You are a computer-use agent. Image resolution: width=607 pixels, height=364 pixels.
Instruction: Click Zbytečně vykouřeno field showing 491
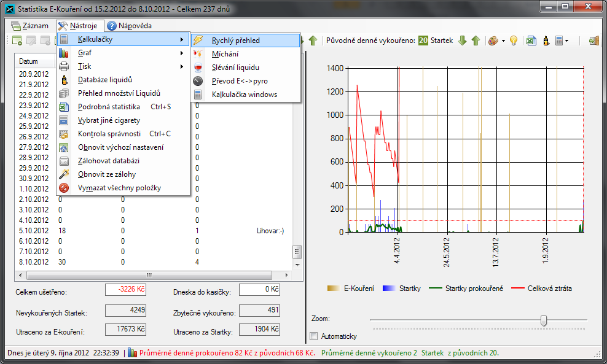tap(259, 310)
